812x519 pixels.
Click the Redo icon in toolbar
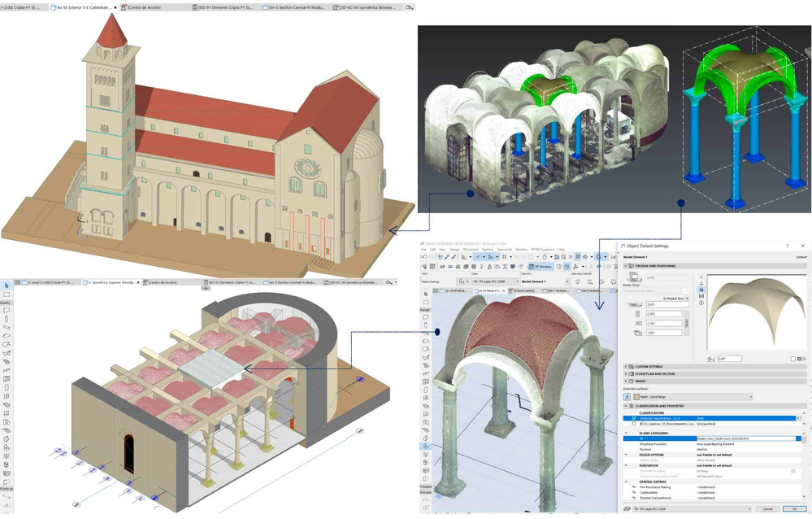click(x=432, y=257)
